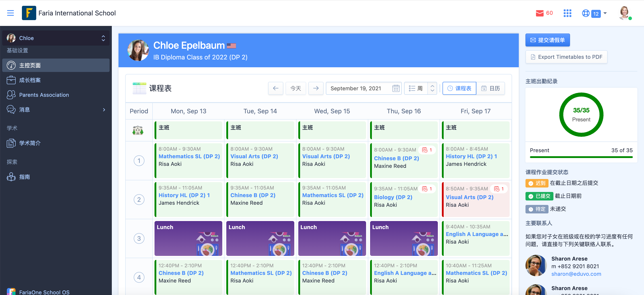Viewport: 644px width, 295px height.
Task: Click sharon@eduvo.com email link
Action: click(576, 274)
